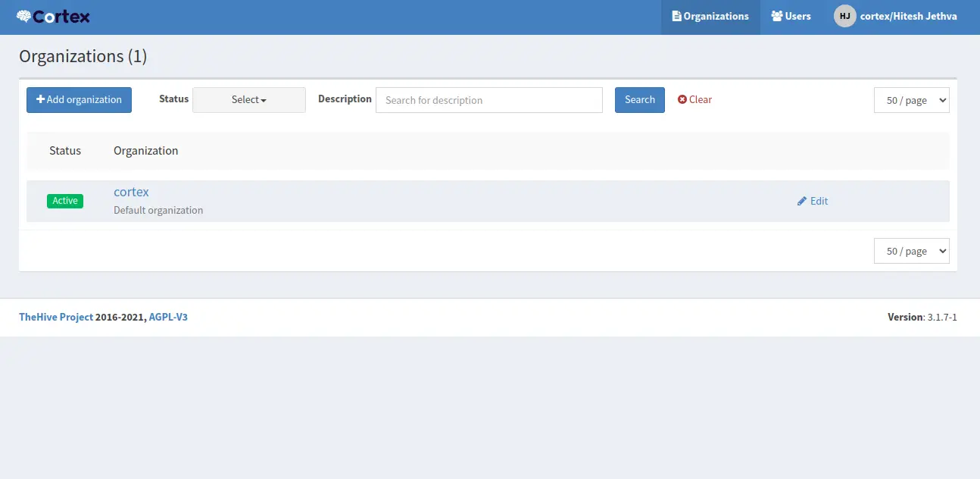Click the version 3.1.7-1 text
Image resolution: width=980 pixels, height=479 pixels.
pyautogui.click(x=922, y=317)
